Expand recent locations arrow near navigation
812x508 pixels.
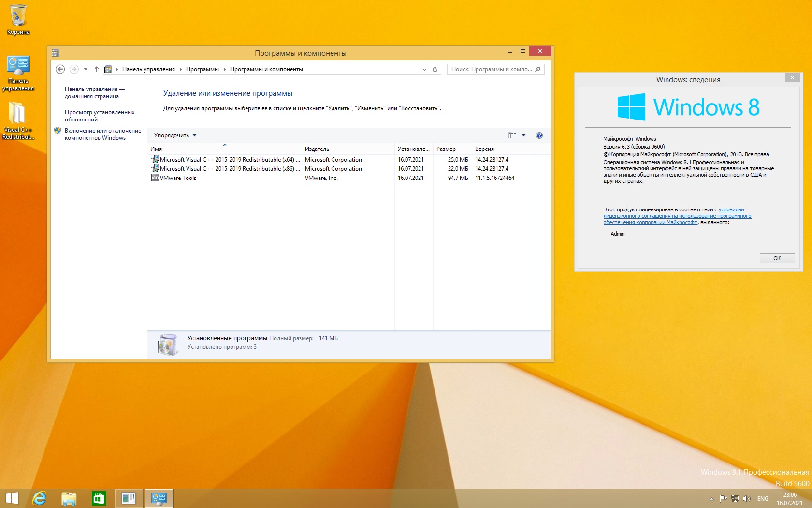point(86,69)
